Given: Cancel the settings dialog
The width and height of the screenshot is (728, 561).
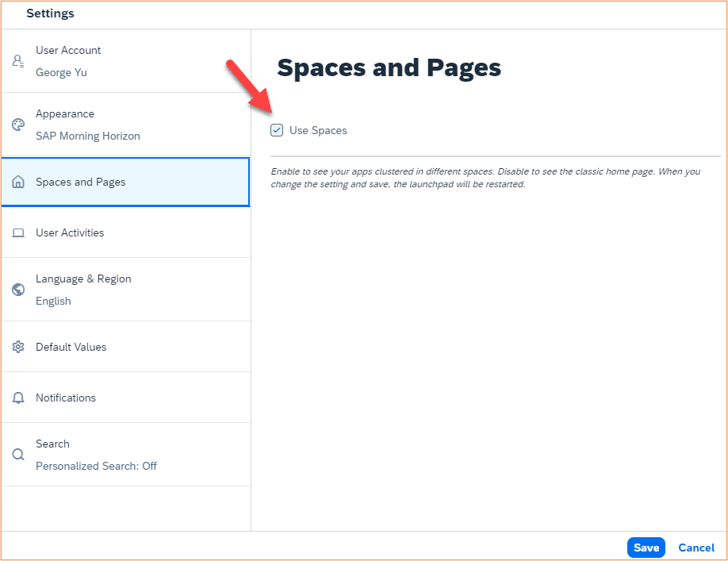Looking at the screenshot, I should click(x=696, y=548).
